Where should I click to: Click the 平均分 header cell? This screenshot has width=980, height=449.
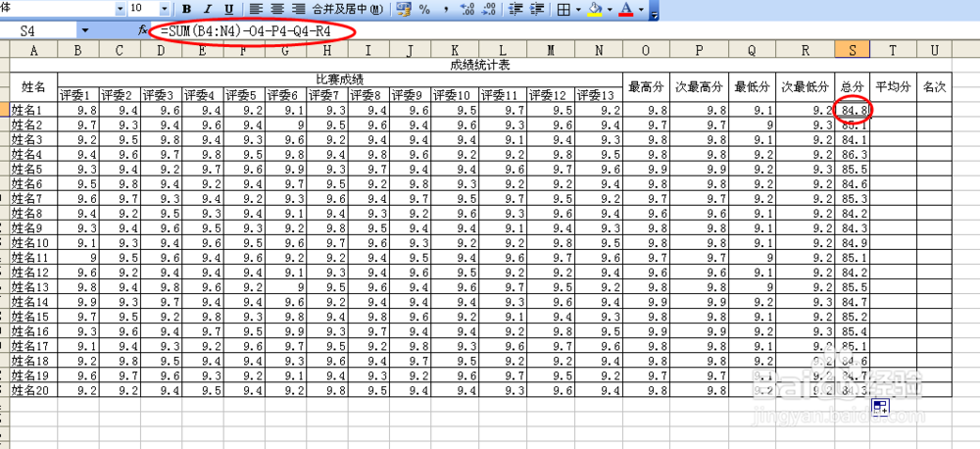click(x=893, y=87)
